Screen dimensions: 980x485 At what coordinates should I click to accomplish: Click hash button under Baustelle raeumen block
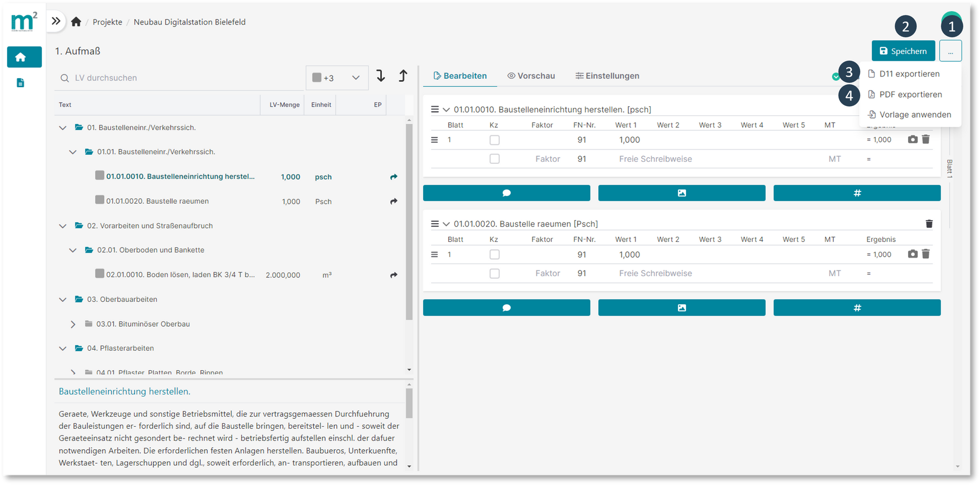856,308
